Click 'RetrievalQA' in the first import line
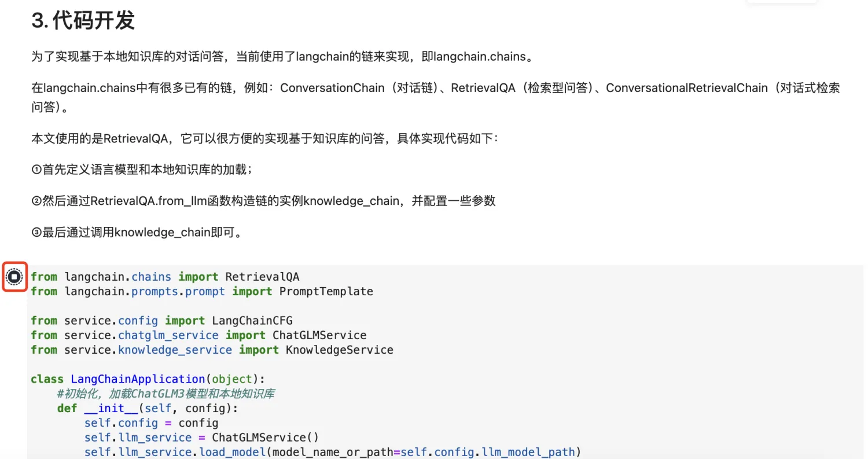 pos(262,277)
